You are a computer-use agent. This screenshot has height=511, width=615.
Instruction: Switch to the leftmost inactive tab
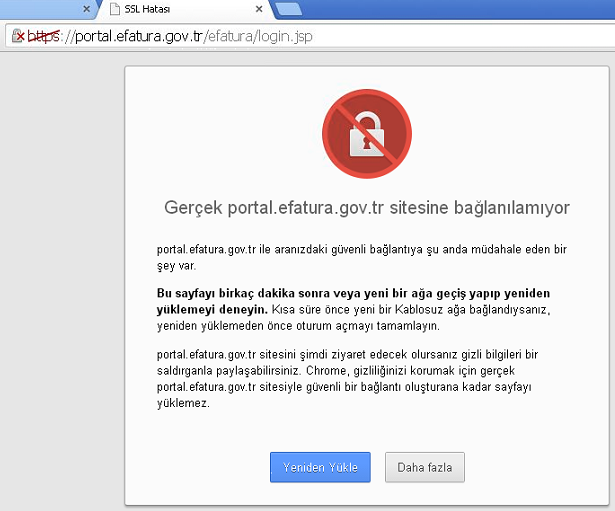40,10
